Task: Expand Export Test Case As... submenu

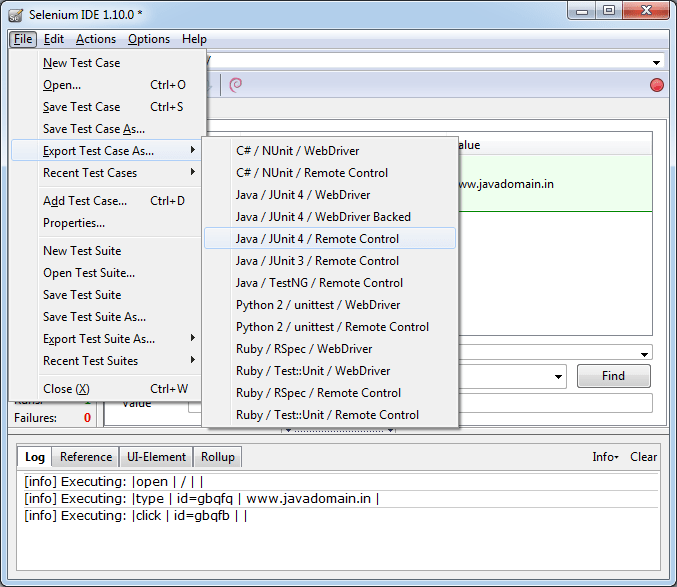Action: pyautogui.click(x=107, y=151)
